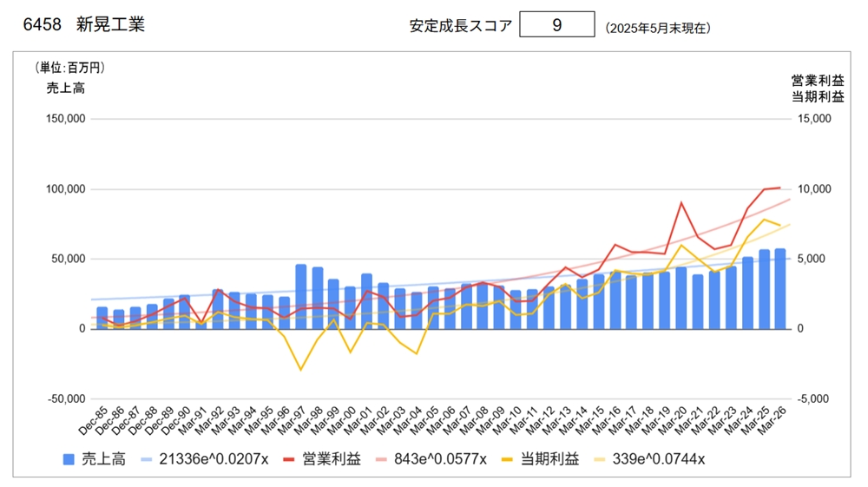
Task: Click the Mar-97 x-axis label
Action: (x=291, y=421)
